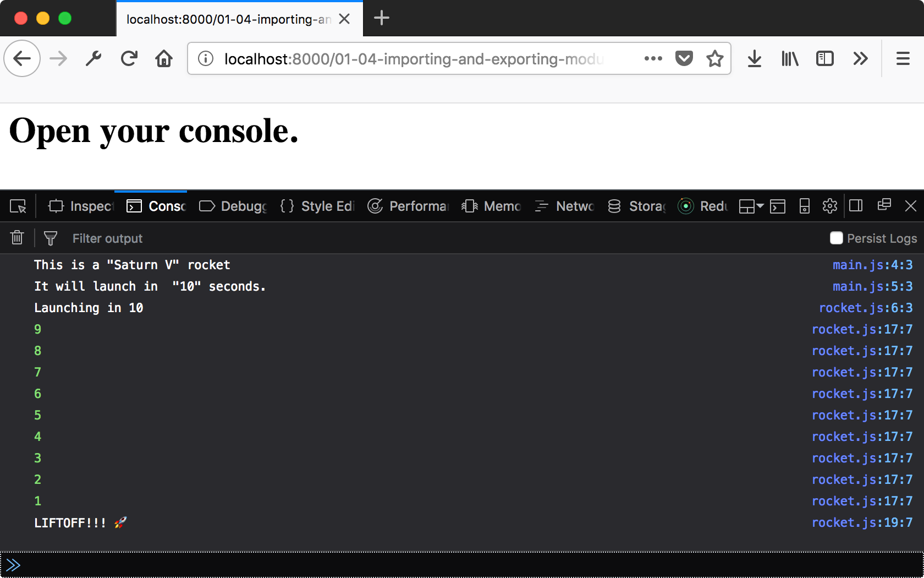Toggle the browser sidebar view
The image size is (924, 578).
[x=824, y=58]
